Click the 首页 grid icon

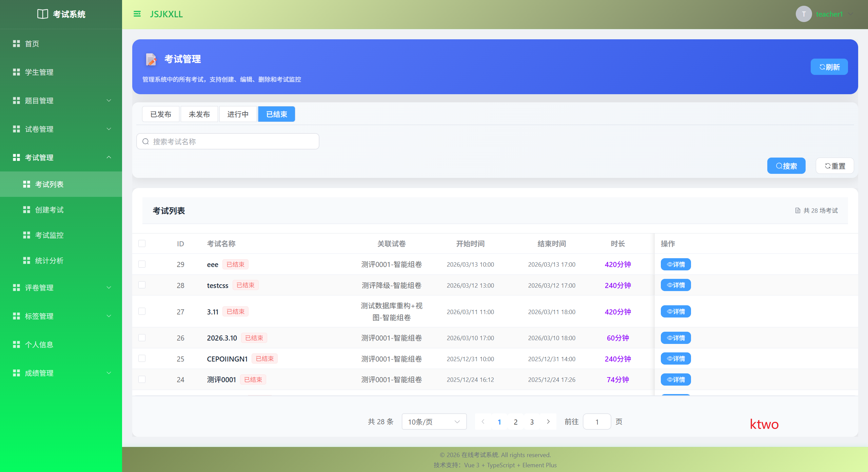(16, 44)
